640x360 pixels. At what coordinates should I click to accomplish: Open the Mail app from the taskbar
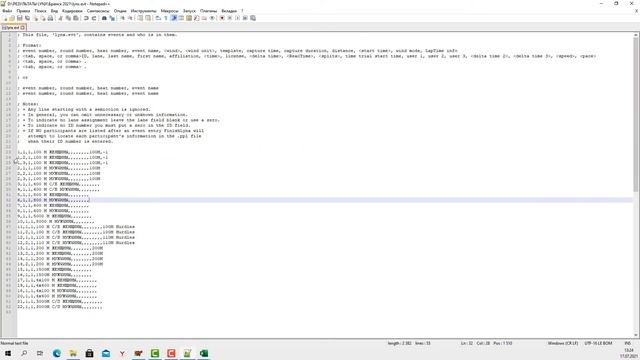tap(106, 353)
